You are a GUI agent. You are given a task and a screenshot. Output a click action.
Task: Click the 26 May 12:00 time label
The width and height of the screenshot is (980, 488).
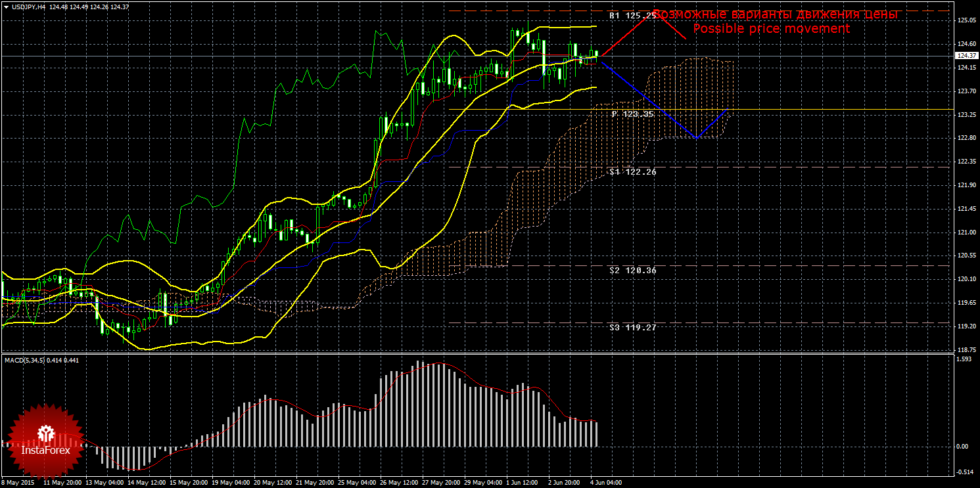(x=398, y=483)
